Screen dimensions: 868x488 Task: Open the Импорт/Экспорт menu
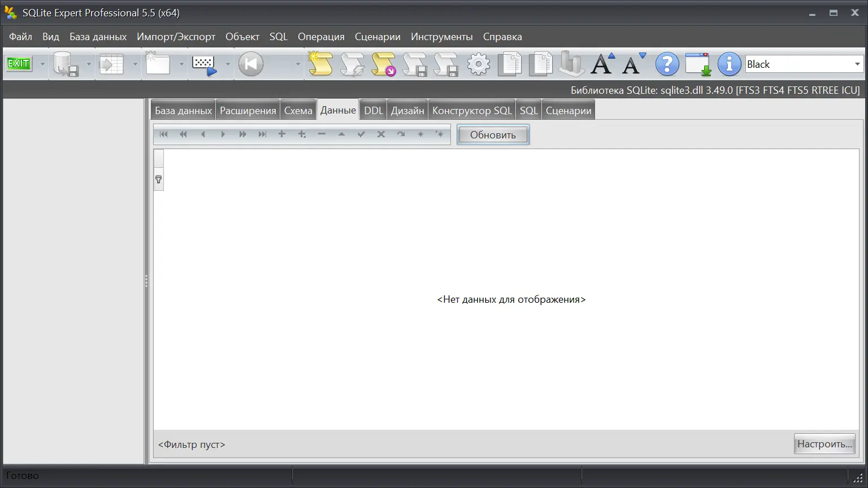pyautogui.click(x=176, y=37)
